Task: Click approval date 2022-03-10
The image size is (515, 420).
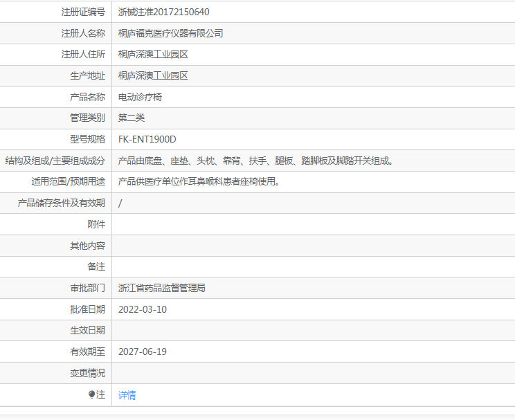Action: (143, 309)
